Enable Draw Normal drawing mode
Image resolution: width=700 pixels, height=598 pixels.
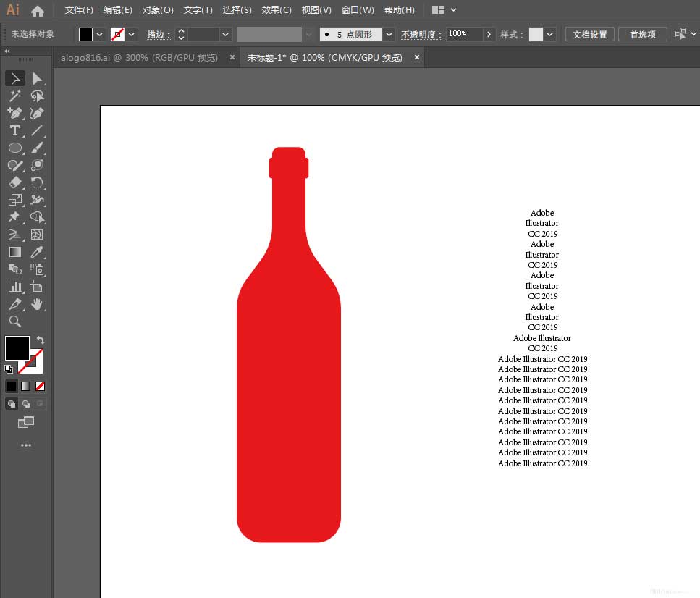[12, 404]
